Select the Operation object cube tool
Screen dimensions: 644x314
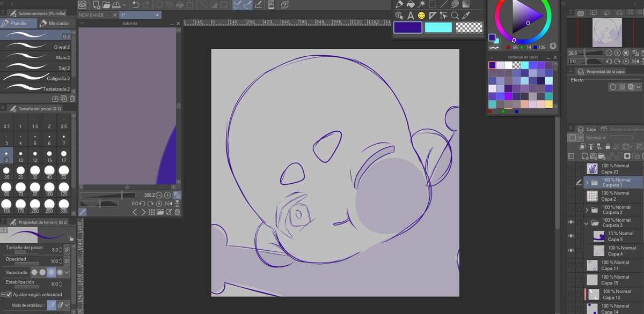[x=399, y=16]
